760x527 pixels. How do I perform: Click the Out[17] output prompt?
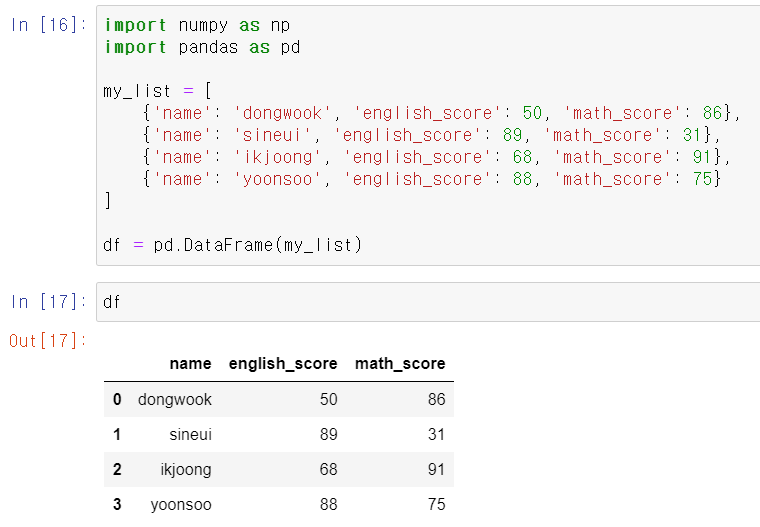click(48, 341)
